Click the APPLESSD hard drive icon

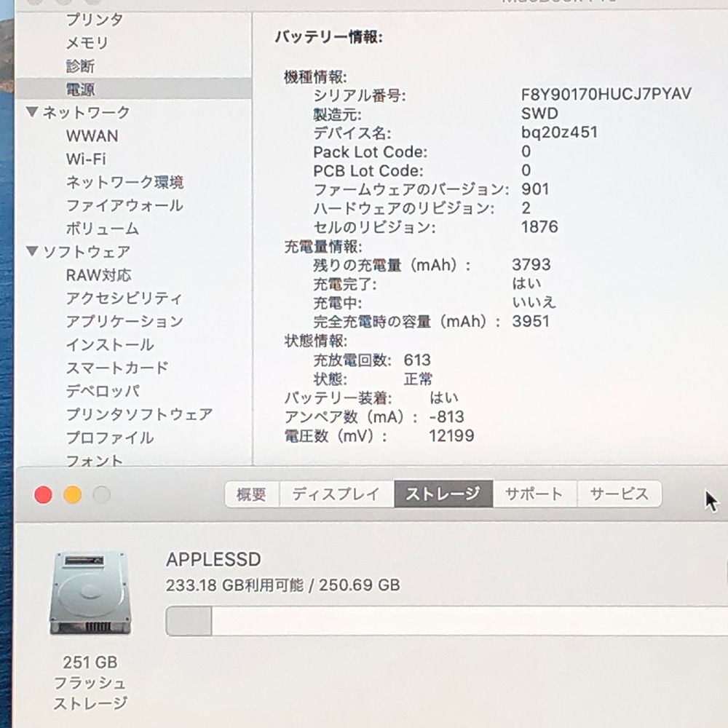pyautogui.click(x=90, y=593)
